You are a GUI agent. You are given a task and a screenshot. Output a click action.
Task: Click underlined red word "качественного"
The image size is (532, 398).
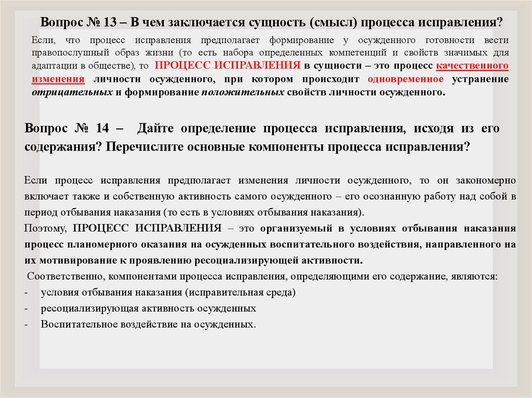pos(472,65)
